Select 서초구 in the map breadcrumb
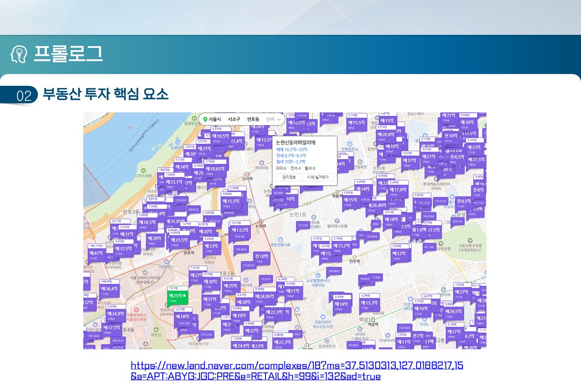Image resolution: width=581 pixels, height=392 pixels. 234,119
